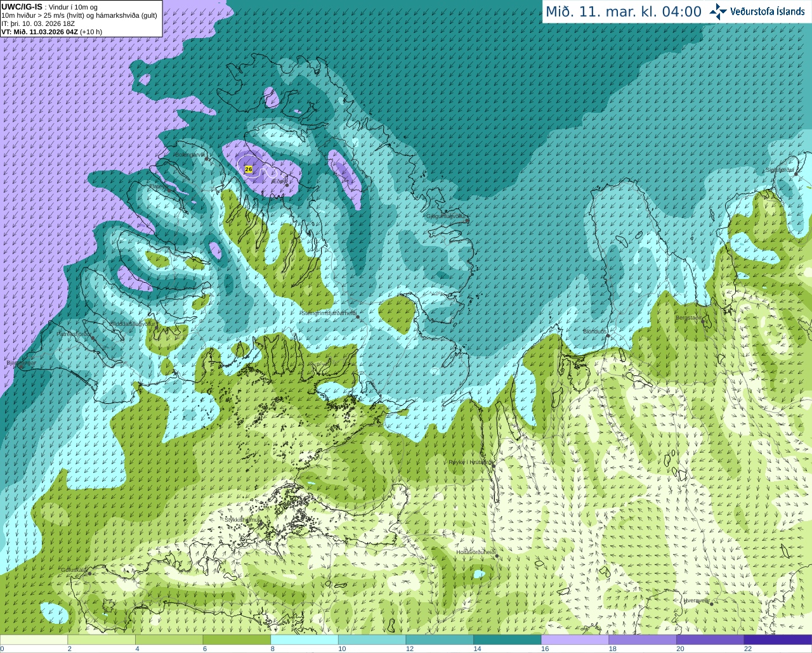Click the legend value '8' label

[x=273, y=649]
